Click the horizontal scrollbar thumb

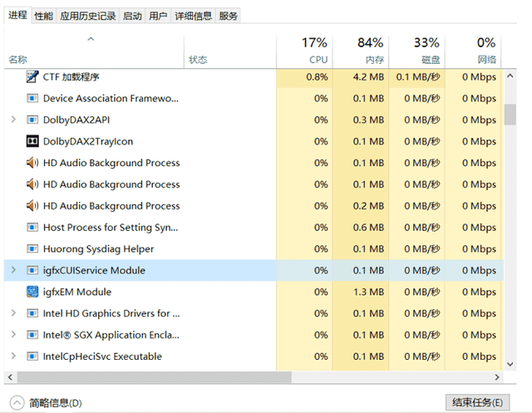click(x=155, y=377)
